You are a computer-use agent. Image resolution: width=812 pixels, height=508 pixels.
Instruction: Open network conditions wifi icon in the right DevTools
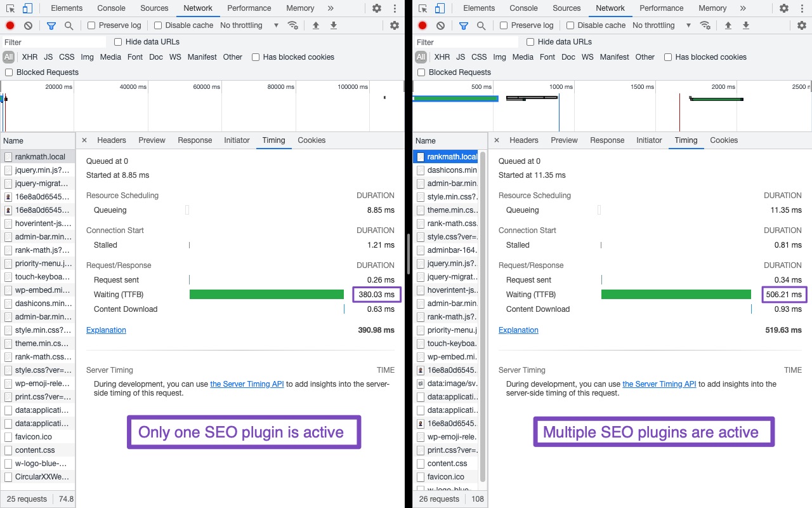point(705,25)
